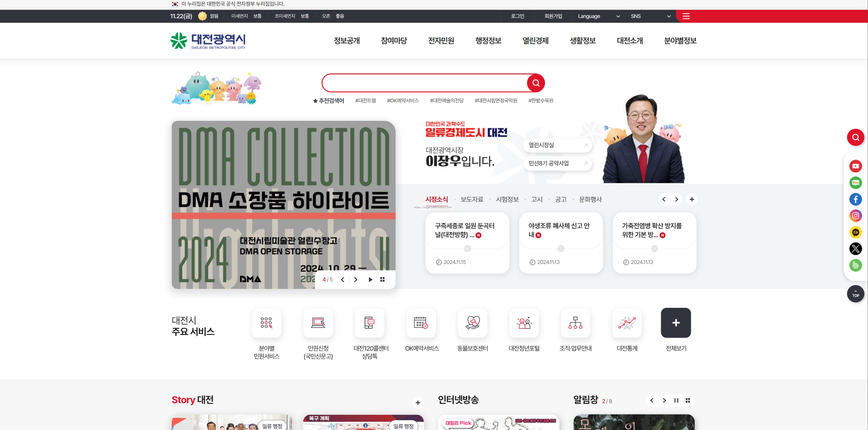868x430 pixels.
Task: Pause the 알림창 notice slideshow
Action: coord(676,401)
